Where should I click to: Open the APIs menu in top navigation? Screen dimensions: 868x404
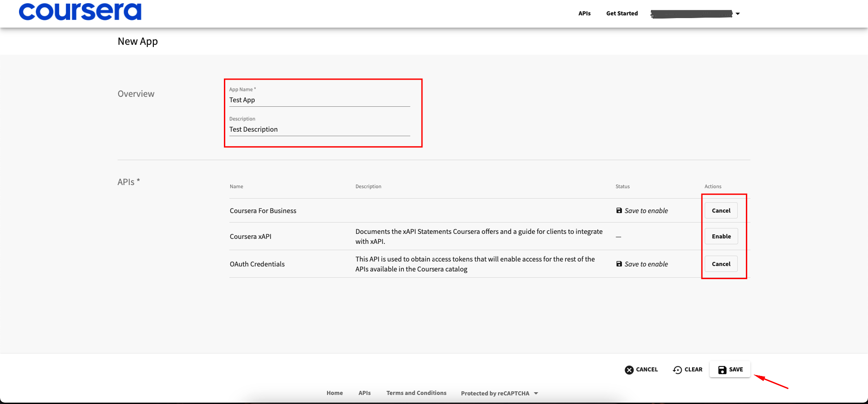(584, 14)
